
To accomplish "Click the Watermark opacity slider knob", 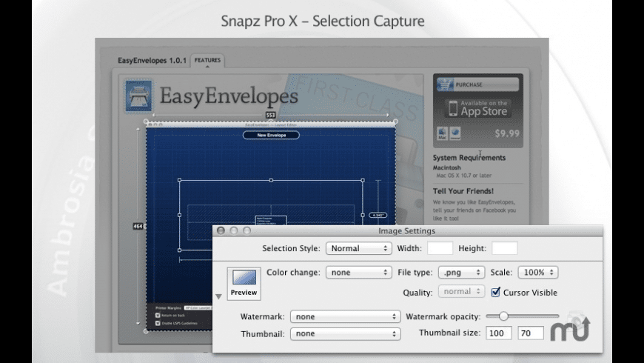I will pos(503,316).
